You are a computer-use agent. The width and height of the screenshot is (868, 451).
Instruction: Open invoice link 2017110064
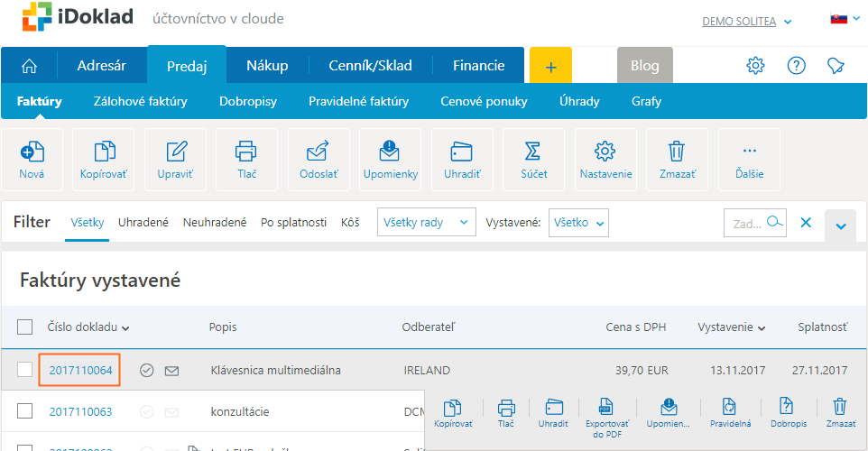tap(80, 370)
